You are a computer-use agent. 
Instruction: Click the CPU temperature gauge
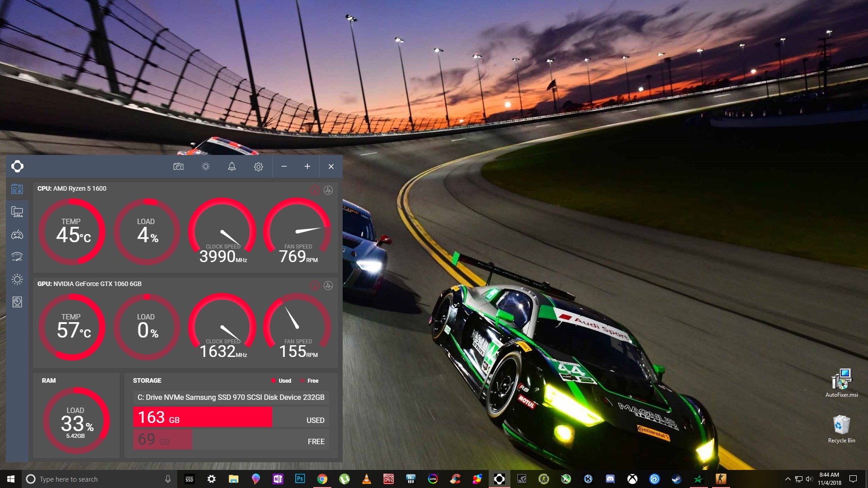pyautogui.click(x=72, y=231)
